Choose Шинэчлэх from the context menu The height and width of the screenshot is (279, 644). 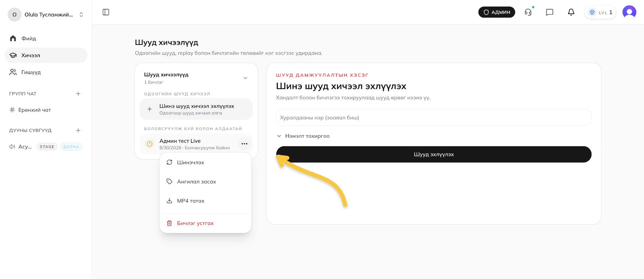point(205,162)
